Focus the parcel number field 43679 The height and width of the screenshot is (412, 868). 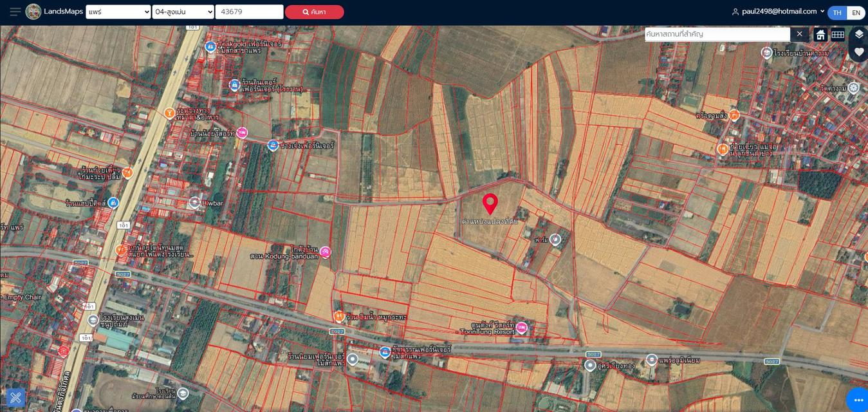pyautogui.click(x=250, y=12)
